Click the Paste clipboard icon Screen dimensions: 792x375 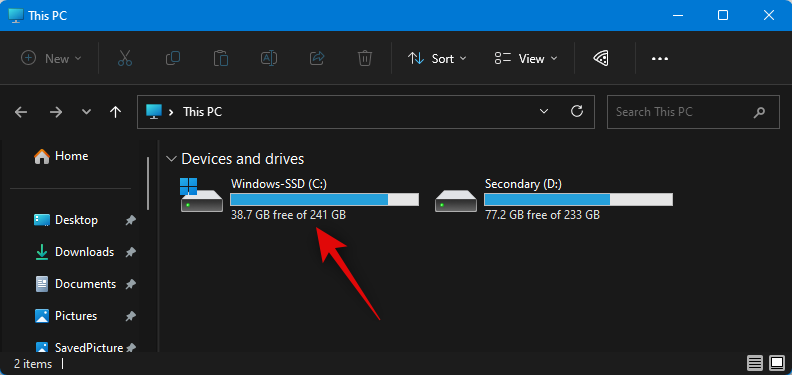(x=221, y=58)
